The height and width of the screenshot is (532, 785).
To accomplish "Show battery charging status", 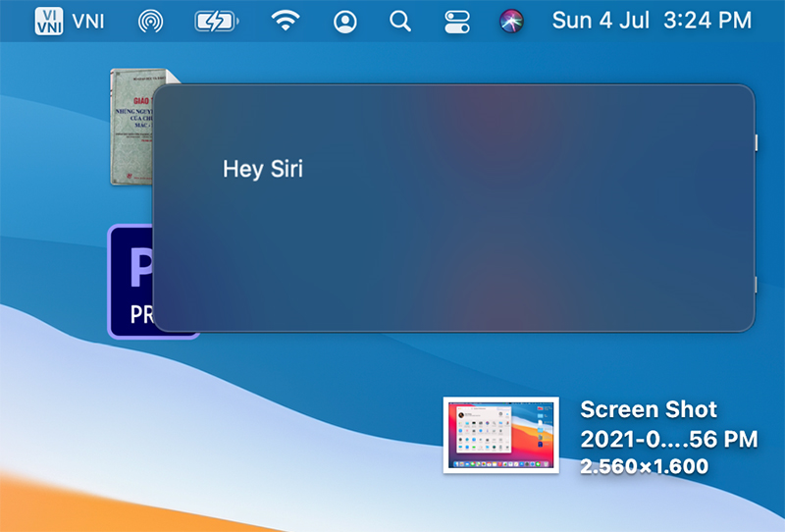I will 216,22.
